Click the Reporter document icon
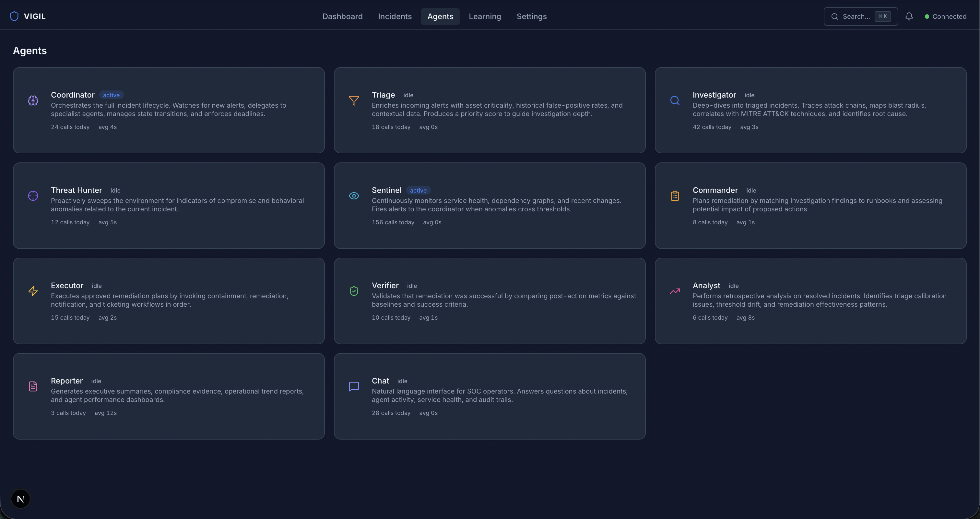Image resolution: width=980 pixels, height=519 pixels. pyautogui.click(x=33, y=386)
